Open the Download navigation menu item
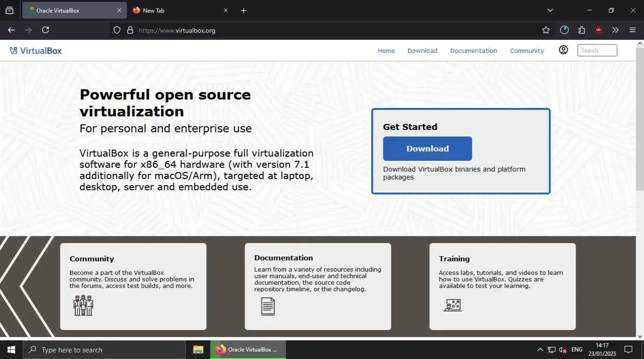This screenshot has height=359, width=644. [x=422, y=50]
